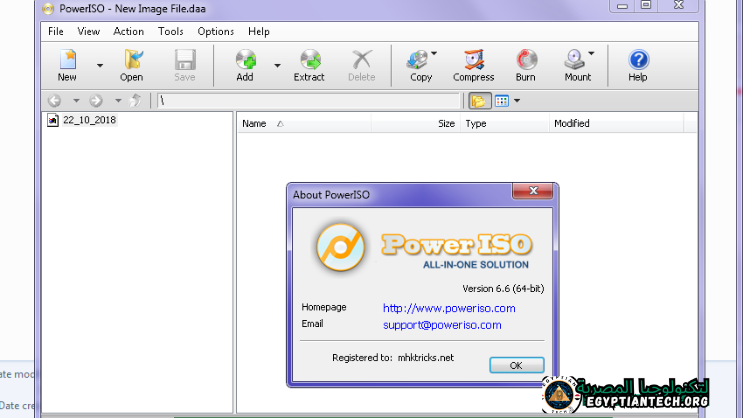Toggle the folders pane button

pyautogui.click(x=479, y=100)
